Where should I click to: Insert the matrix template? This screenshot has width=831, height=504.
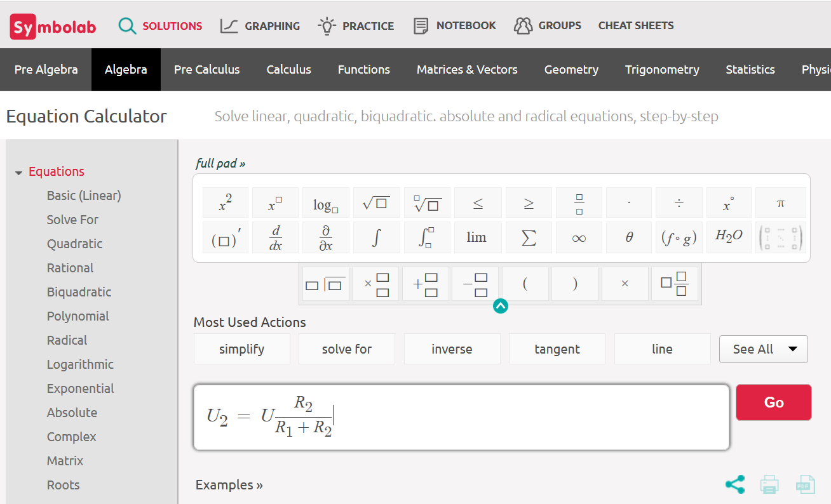(780, 237)
